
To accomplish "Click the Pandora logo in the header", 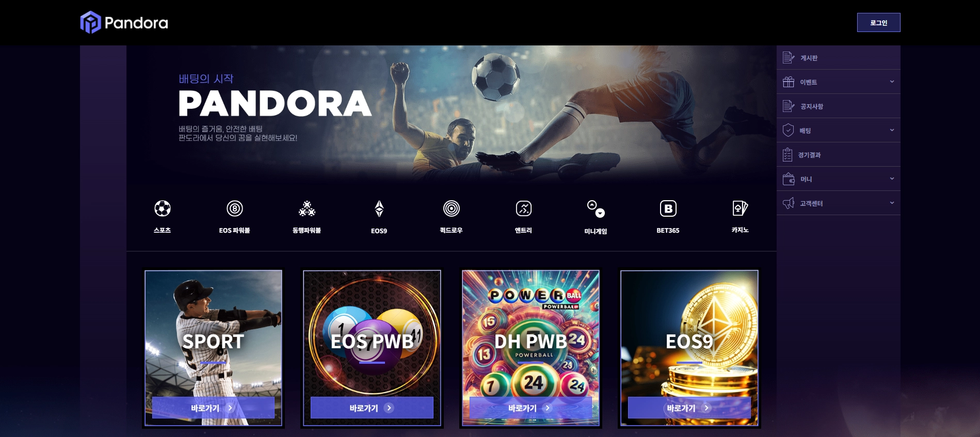I will coord(124,23).
